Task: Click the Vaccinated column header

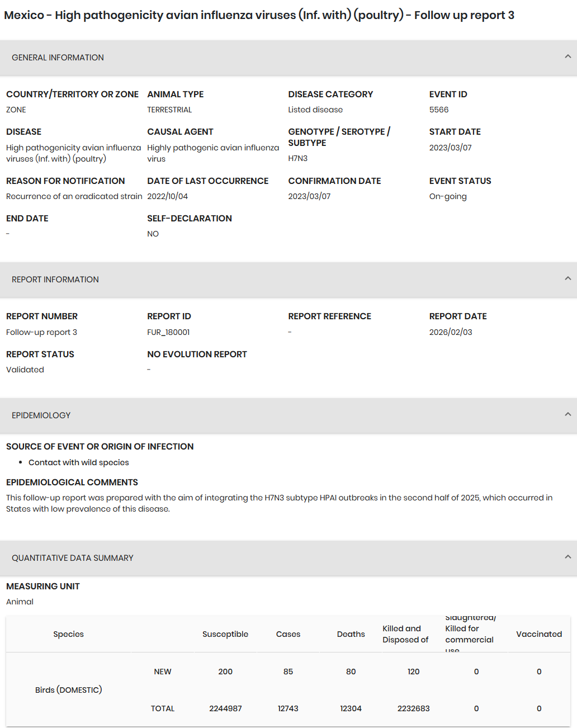Action: (539, 634)
